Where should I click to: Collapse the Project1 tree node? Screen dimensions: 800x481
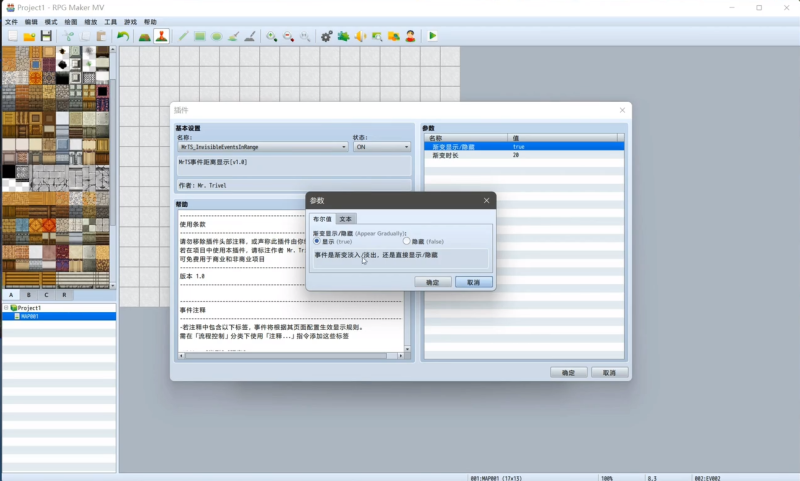[x=6, y=308]
